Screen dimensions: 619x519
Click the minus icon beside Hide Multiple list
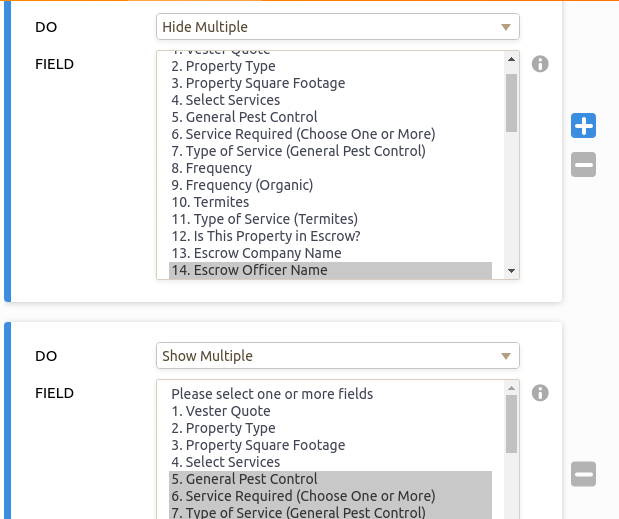[584, 165]
